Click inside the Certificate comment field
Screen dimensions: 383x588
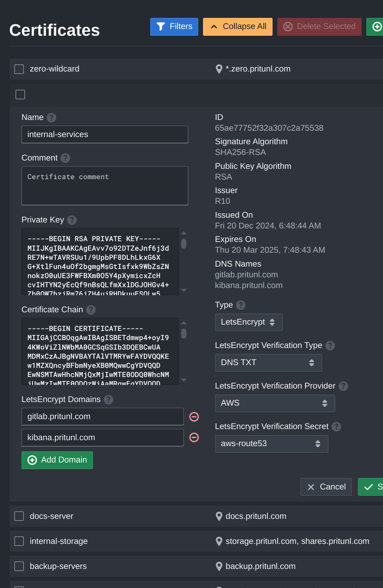coord(104,186)
